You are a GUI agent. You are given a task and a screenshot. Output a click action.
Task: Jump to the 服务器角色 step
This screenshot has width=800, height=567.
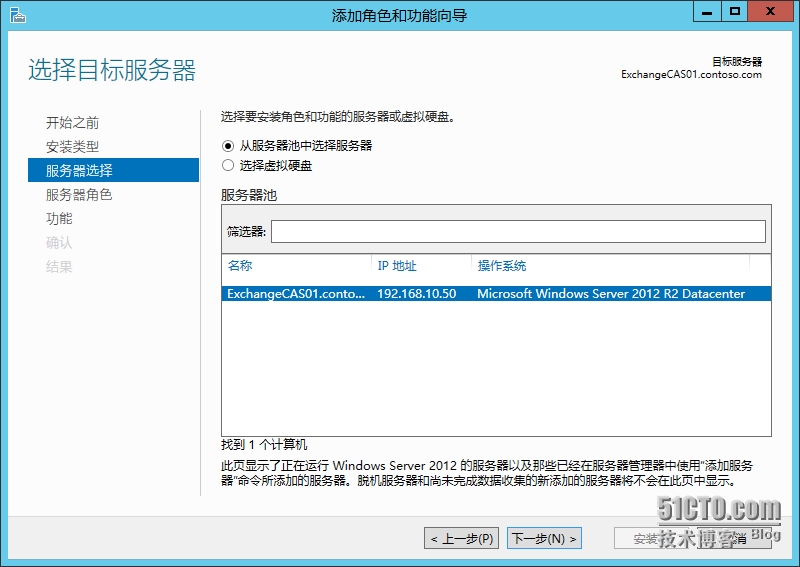[79, 195]
